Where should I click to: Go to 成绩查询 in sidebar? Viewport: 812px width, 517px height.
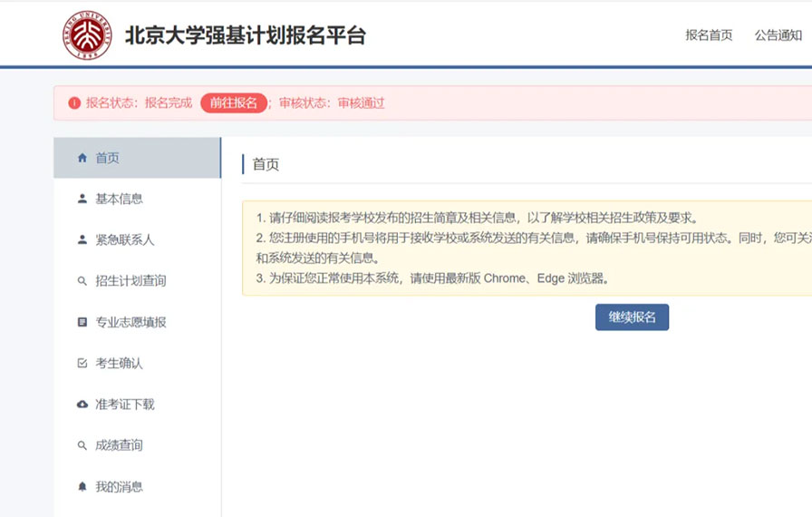point(137,445)
